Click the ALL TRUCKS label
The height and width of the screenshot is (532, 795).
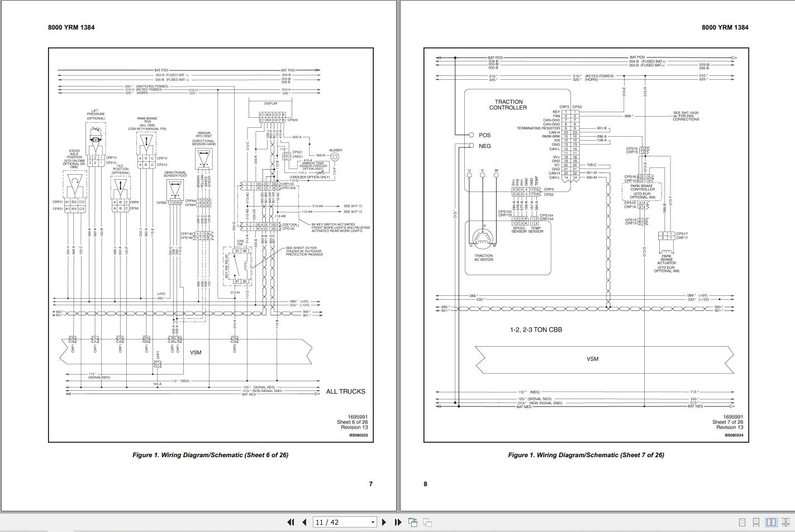[x=346, y=392]
